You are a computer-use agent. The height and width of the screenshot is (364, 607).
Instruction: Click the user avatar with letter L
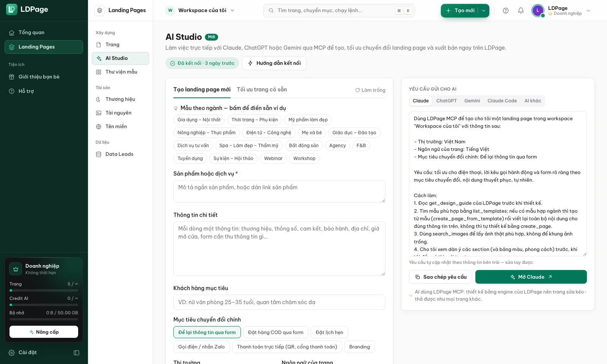[538, 11]
